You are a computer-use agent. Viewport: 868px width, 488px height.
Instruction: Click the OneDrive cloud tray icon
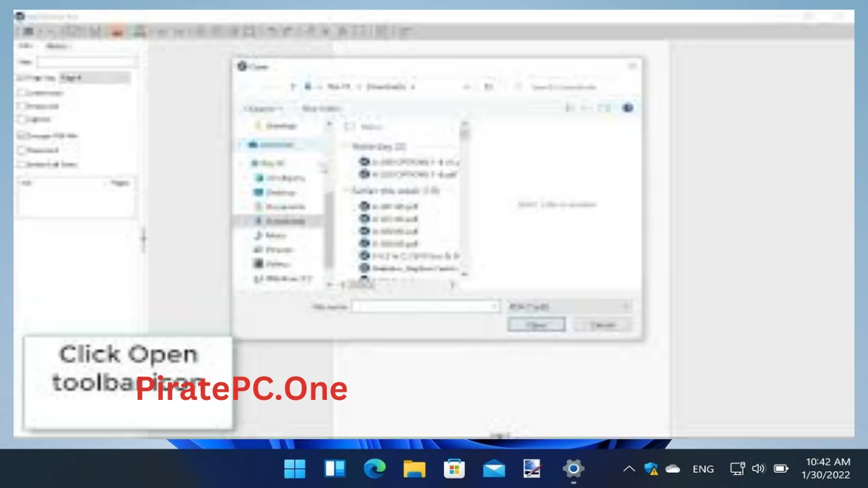tap(673, 468)
